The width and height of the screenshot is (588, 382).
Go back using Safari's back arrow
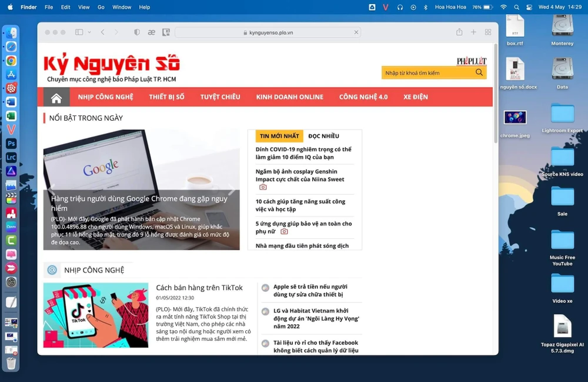coord(102,32)
